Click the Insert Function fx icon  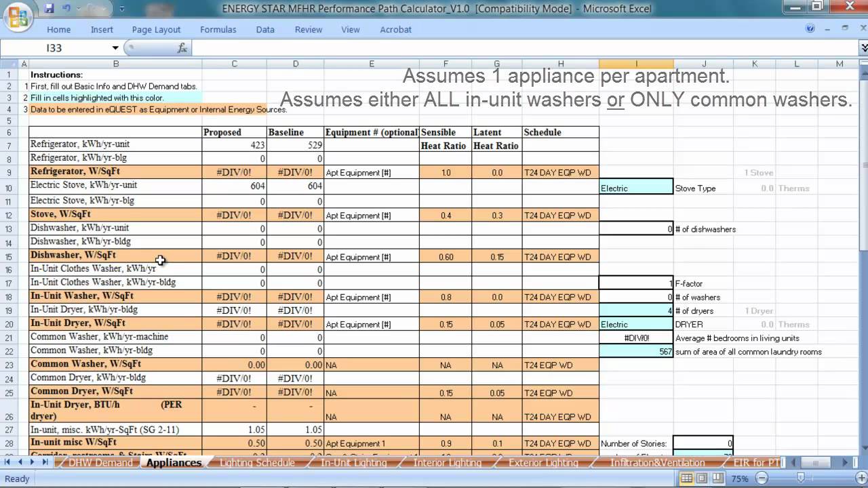pyautogui.click(x=182, y=48)
